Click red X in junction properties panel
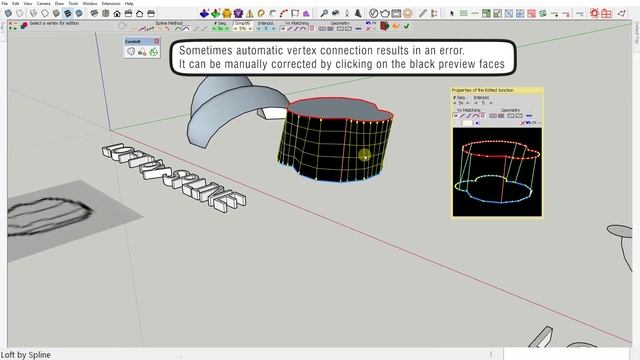This screenshot has width=640, height=360. pos(522,123)
